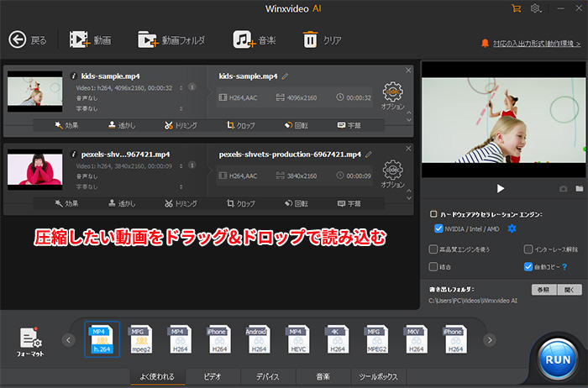The width and height of the screenshot is (588, 388).
Task: Click the 参照 browse button
Action: pos(543,289)
